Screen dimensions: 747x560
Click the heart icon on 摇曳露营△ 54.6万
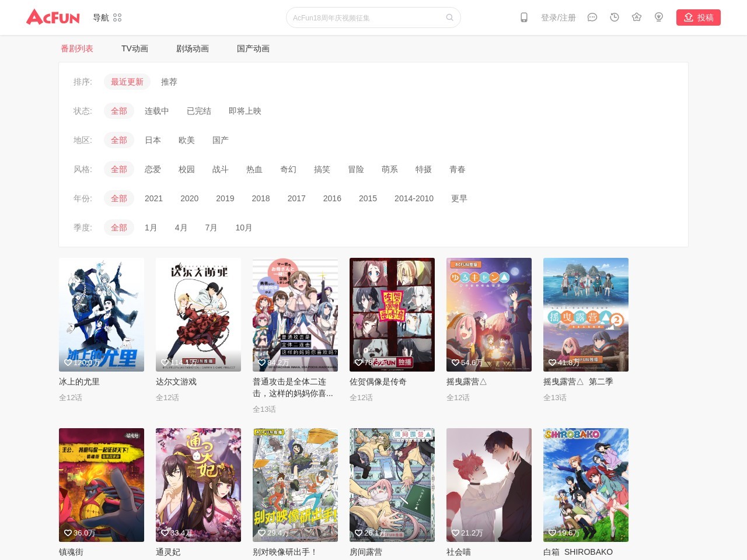455,362
